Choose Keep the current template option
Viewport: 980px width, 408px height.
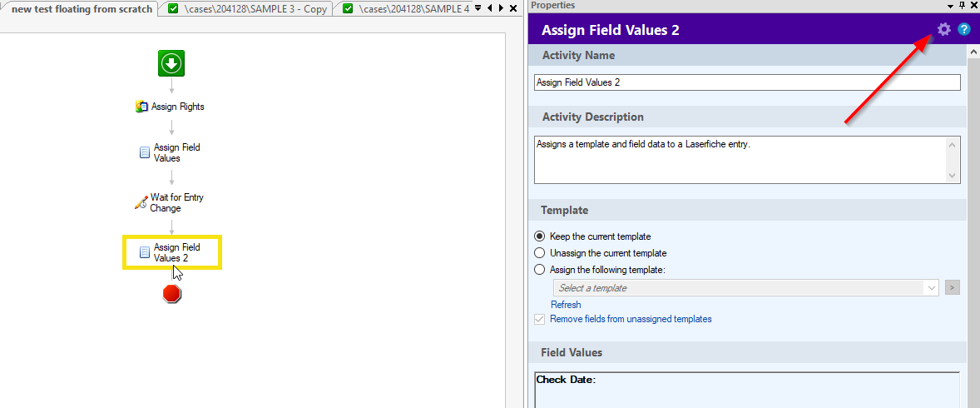pos(540,236)
